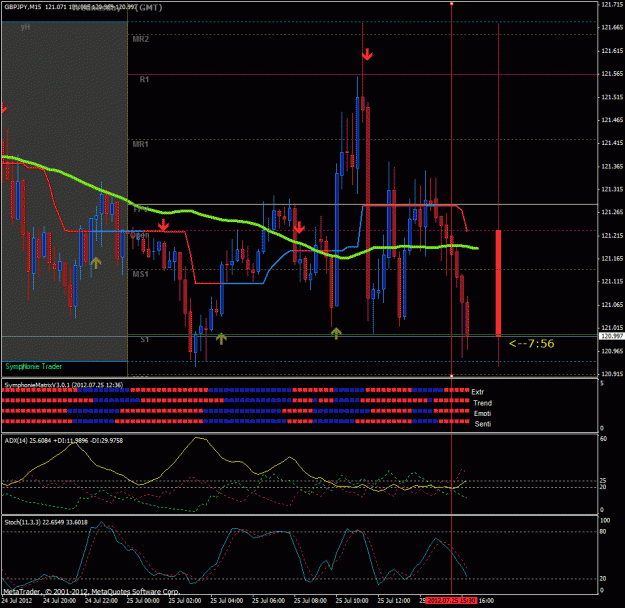Click the red sell arrow sitting on the green moving average
Viewport: 625px width, 608px height.
[299, 228]
